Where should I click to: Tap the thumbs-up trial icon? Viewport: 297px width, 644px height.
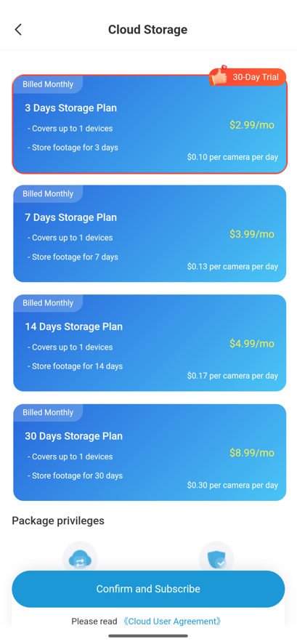tap(219, 76)
